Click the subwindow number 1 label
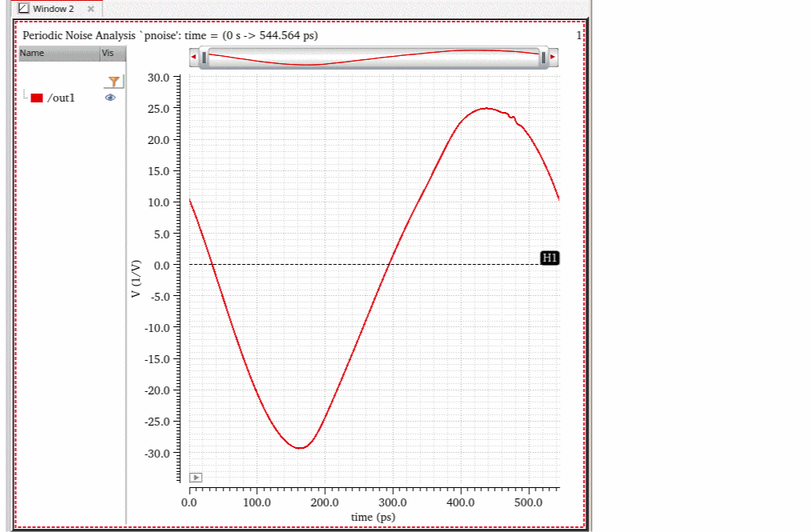The width and height of the screenshot is (811, 532). coord(579,35)
